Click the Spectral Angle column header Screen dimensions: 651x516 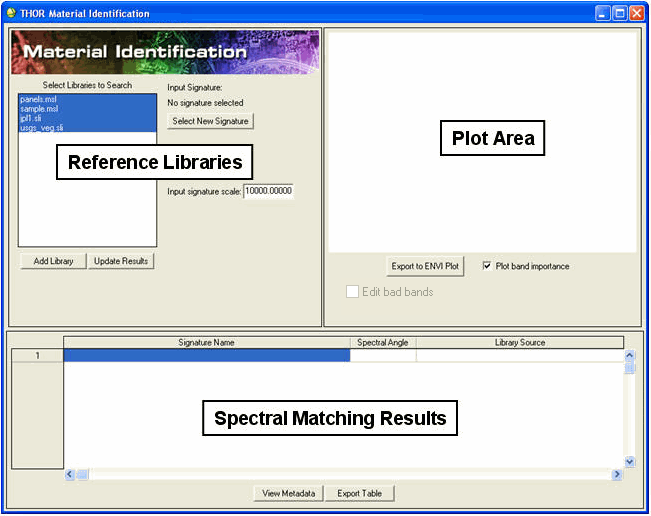coord(383,342)
